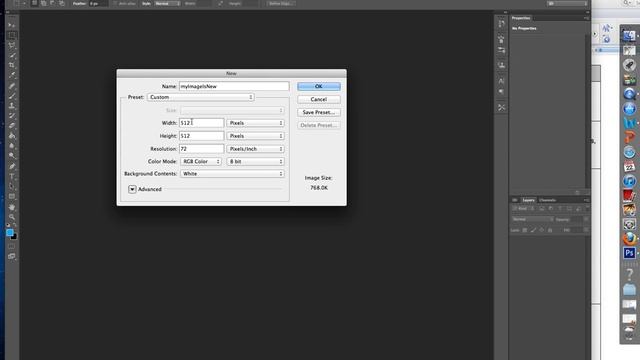
Task: Toggle layer filtering switch in Layers
Action: tap(587, 209)
